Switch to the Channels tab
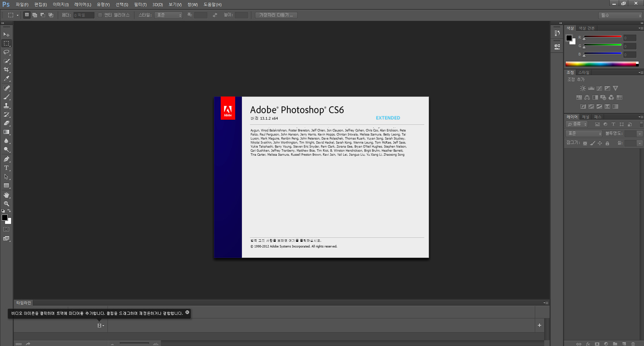Screen dimensions: 644x346 [x=586, y=117]
